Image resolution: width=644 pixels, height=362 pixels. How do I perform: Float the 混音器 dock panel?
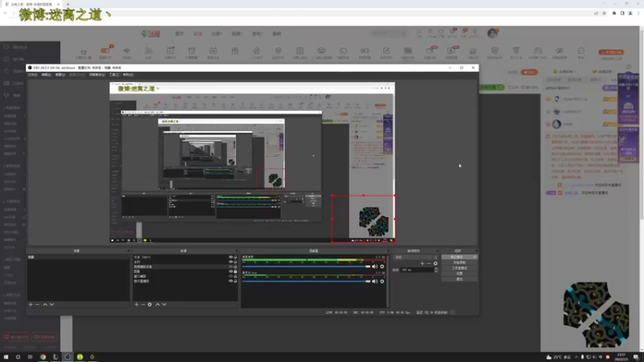388,251
